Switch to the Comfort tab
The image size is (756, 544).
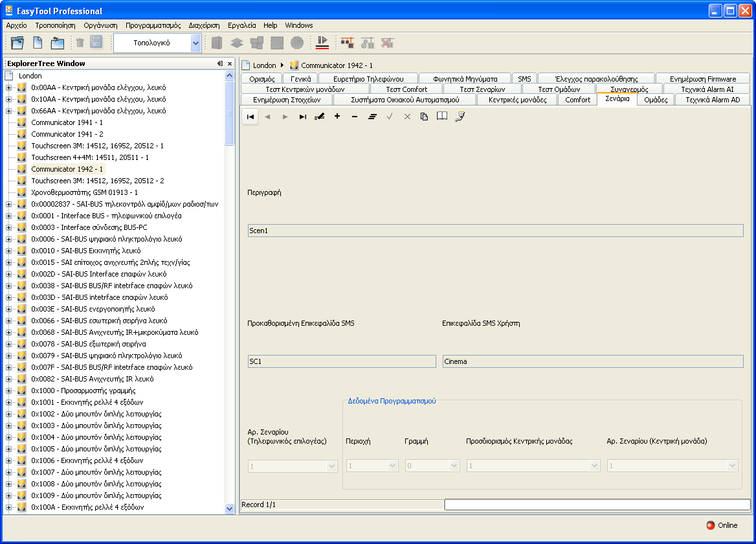point(577,99)
